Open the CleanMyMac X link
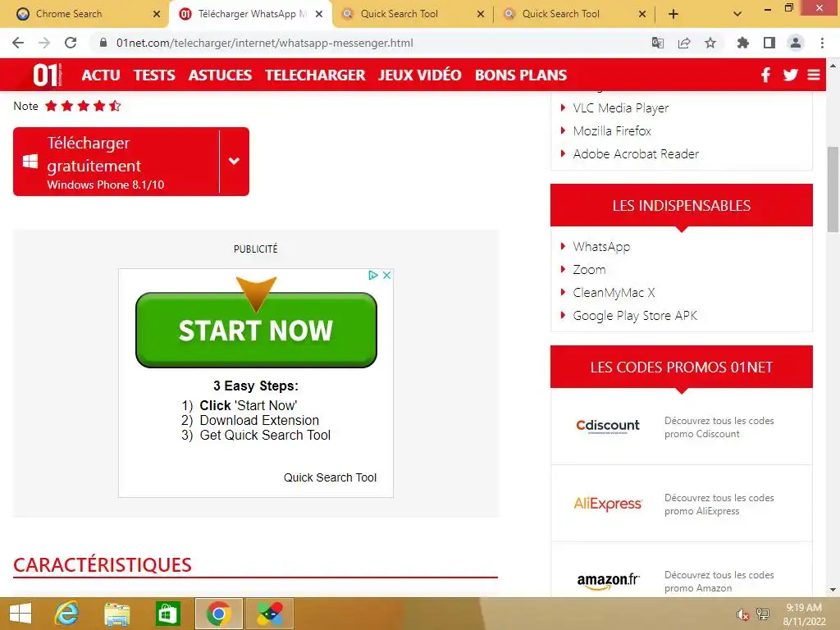This screenshot has width=840, height=630. (614, 293)
